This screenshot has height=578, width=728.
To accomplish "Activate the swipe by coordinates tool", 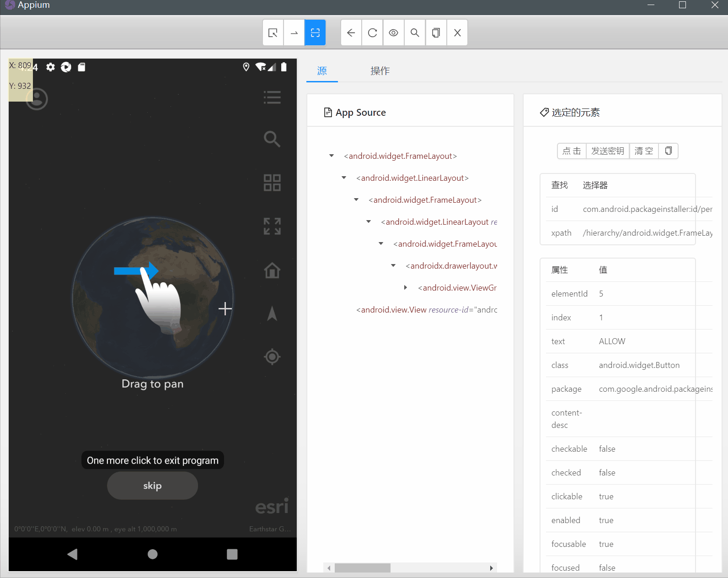I will (x=294, y=32).
